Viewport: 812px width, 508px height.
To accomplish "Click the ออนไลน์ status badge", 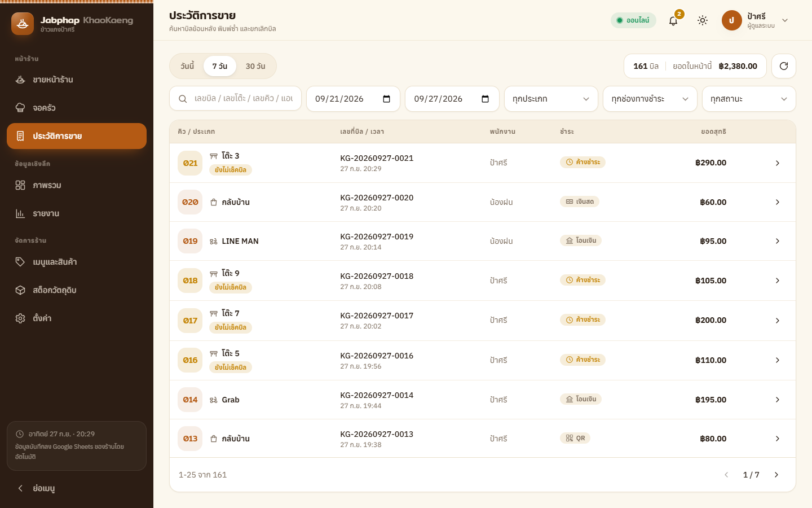I will click(x=633, y=20).
